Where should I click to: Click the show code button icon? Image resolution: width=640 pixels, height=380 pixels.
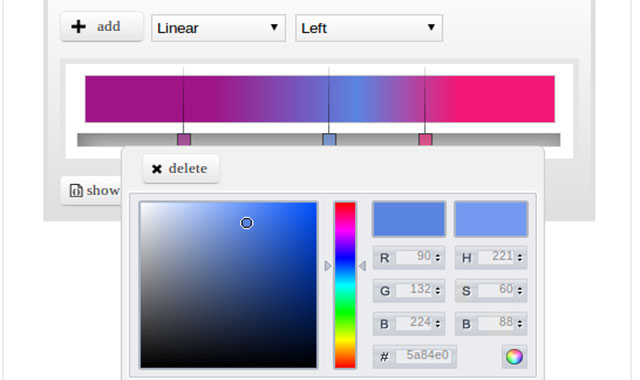tap(76, 191)
